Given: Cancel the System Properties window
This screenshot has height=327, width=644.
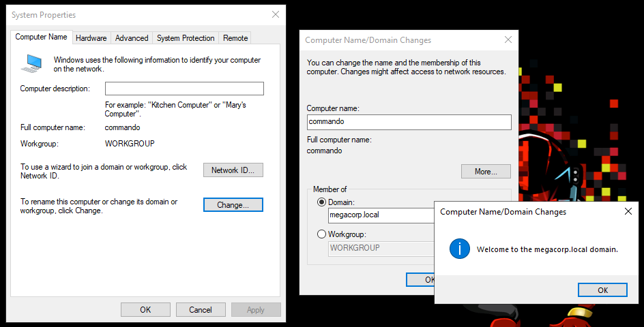Looking at the screenshot, I should pyautogui.click(x=201, y=309).
